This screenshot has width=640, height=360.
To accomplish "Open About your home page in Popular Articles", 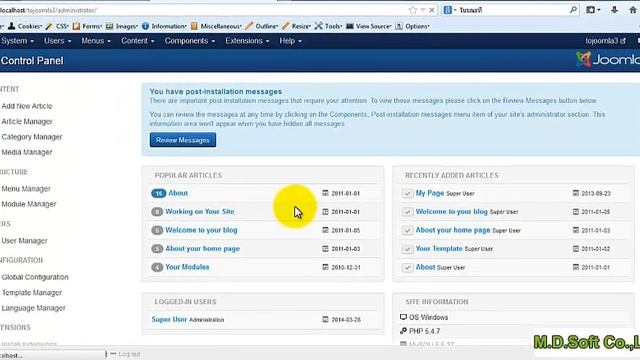I will point(202,249).
